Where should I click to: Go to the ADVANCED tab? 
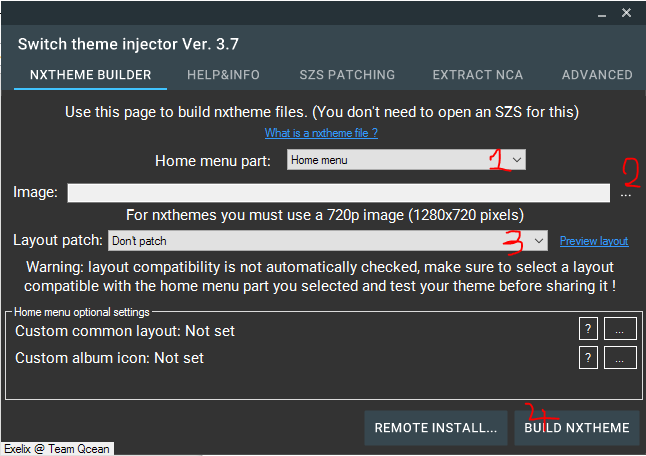(x=597, y=75)
